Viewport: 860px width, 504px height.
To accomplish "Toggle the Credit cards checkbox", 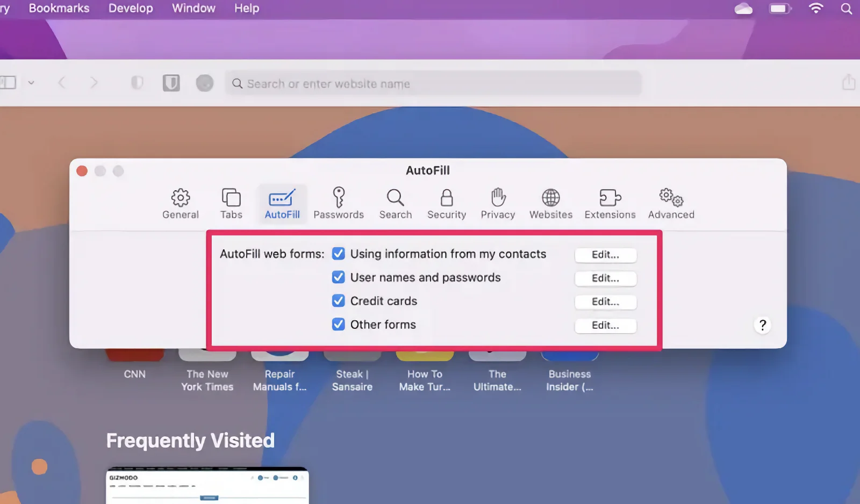I will tap(338, 301).
